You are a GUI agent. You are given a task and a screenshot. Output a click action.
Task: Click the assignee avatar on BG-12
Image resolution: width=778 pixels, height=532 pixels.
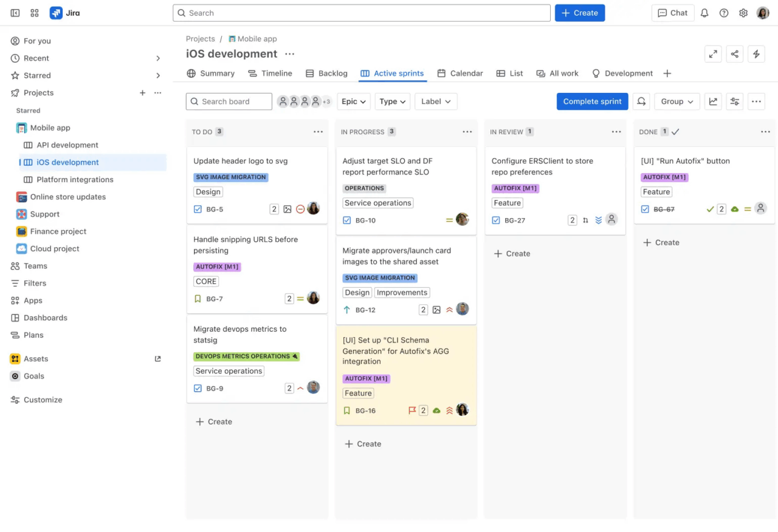[463, 309]
